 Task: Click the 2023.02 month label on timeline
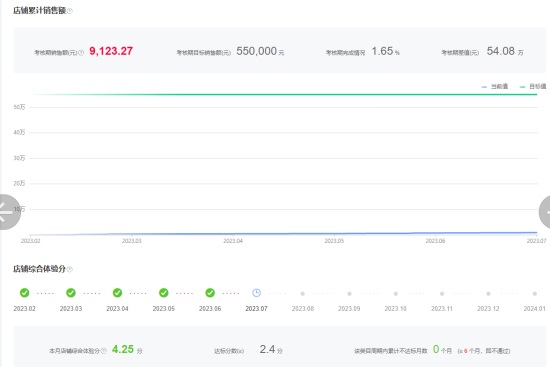(x=25, y=309)
